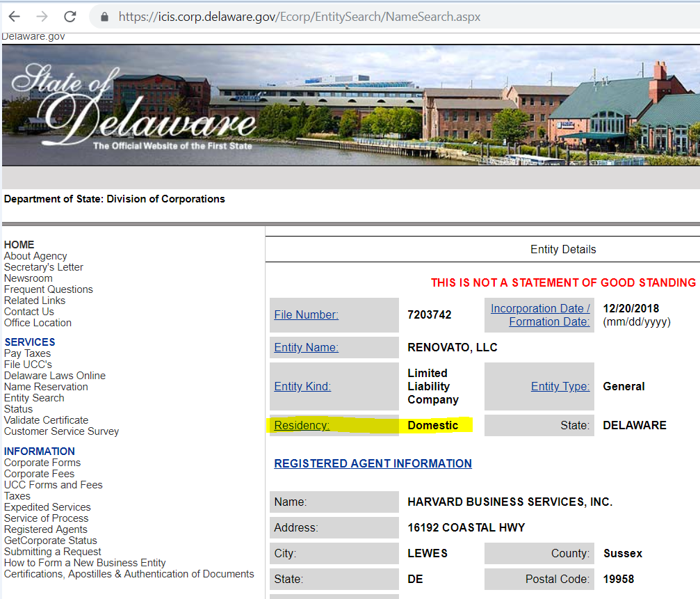Click Incorporation Date / Formation Date link
This screenshot has width=700, height=599.
(540, 315)
